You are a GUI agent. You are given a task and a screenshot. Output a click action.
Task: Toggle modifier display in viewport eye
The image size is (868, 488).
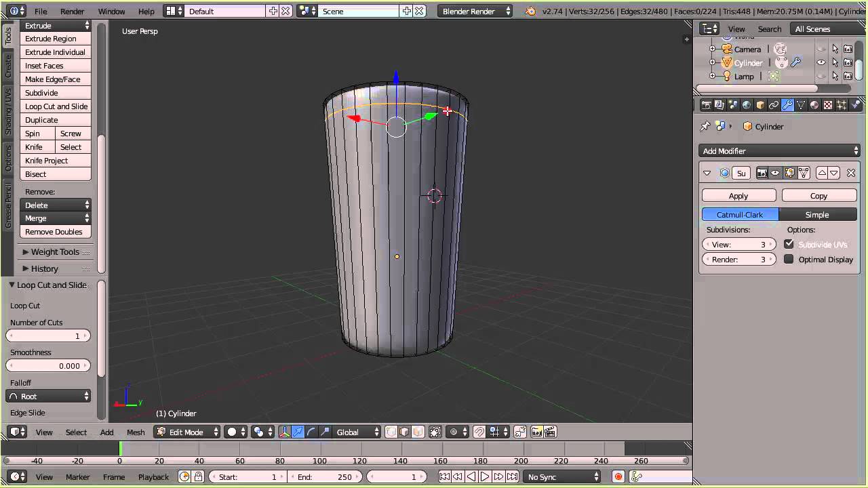click(775, 173)
